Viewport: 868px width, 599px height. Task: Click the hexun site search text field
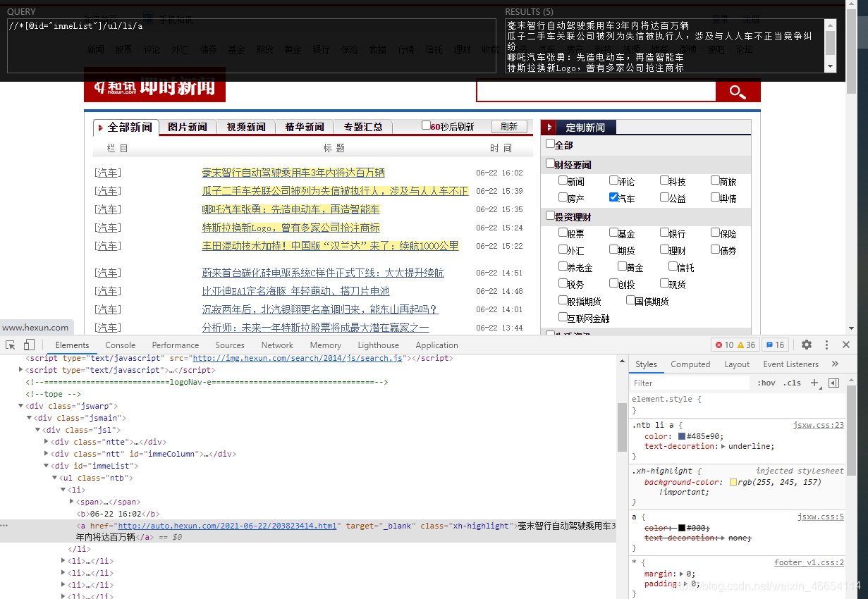597,91
